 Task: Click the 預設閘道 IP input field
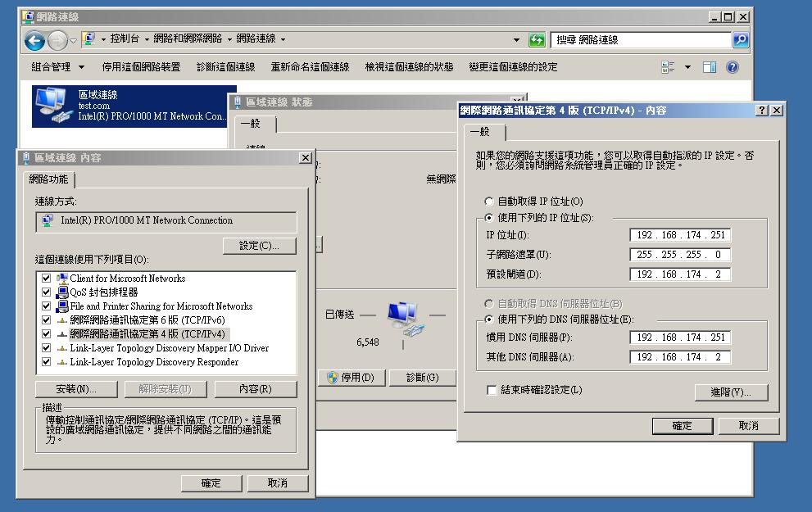(x=680, y=274)
